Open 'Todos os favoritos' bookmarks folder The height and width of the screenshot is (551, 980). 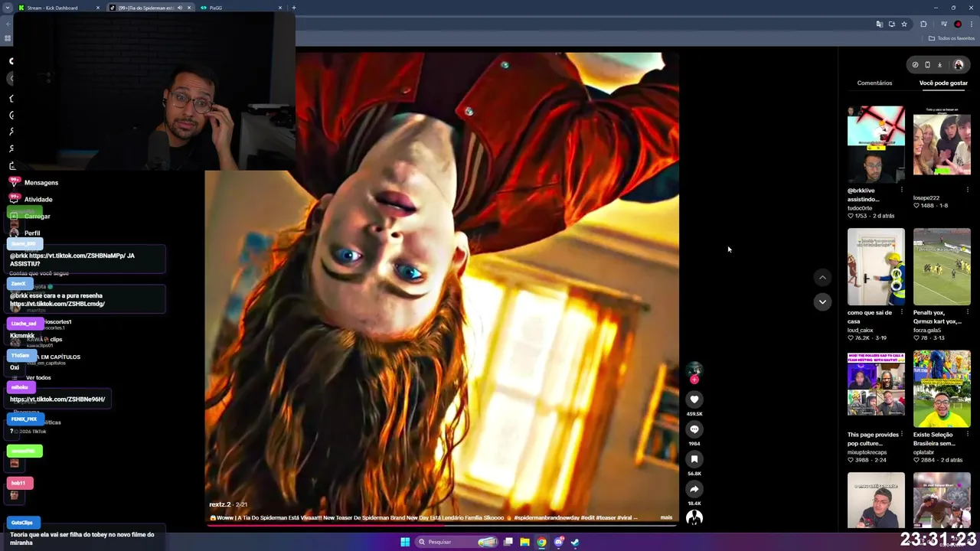tap(952, 38)
